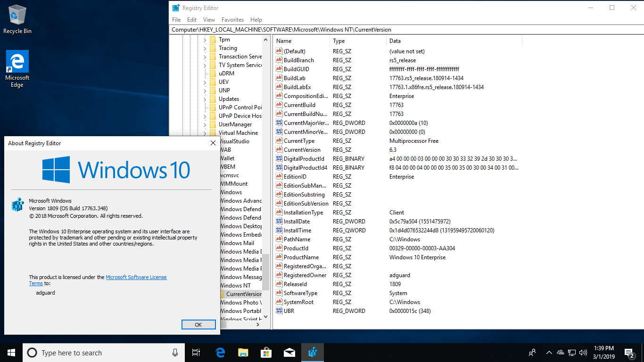Click the network tray icon
The width and height of the screenshot is (644, 362).
pyautogui.click(x=572, y=353)
